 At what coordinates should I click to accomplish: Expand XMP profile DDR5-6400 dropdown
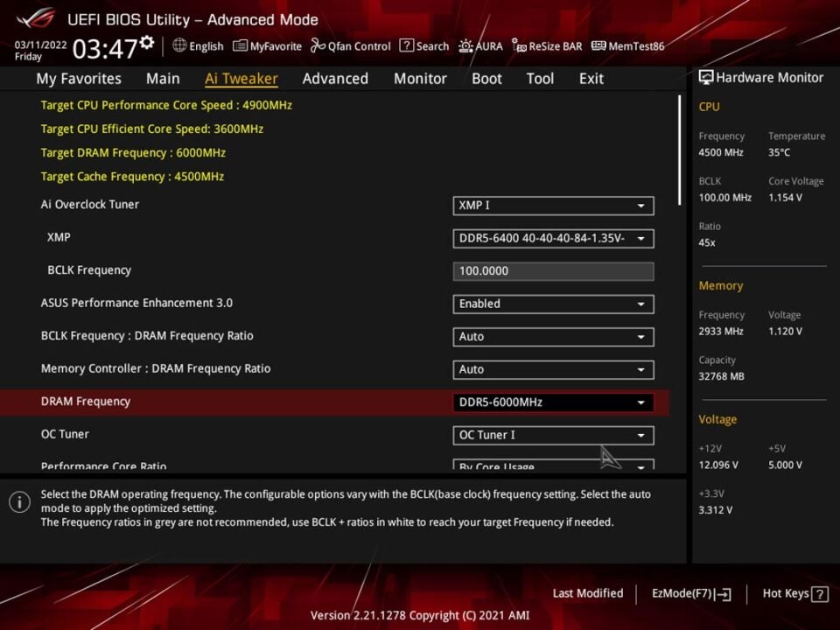[553, 238]
